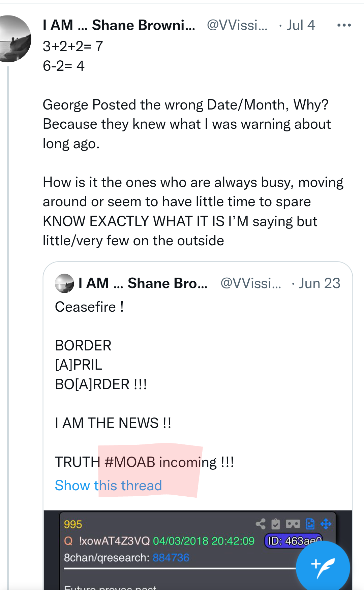
Task: Click the share icon on post 995
Action: coord(261,524)
